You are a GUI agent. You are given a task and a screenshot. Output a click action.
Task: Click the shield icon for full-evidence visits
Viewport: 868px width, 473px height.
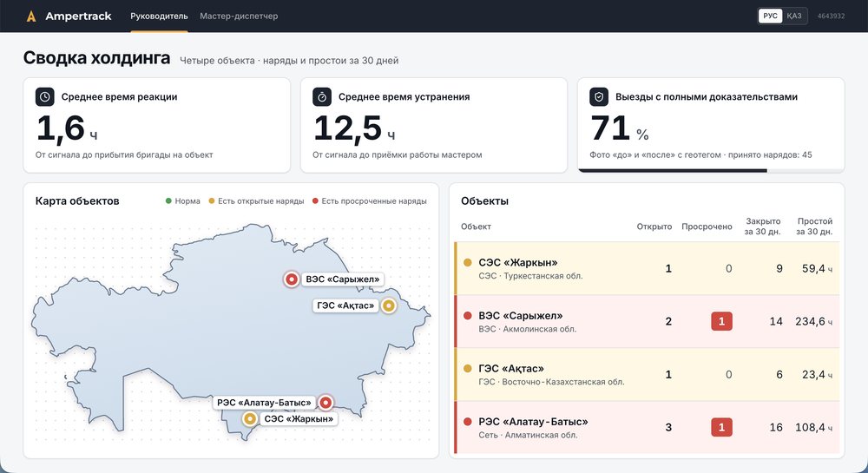click(599, 97)
